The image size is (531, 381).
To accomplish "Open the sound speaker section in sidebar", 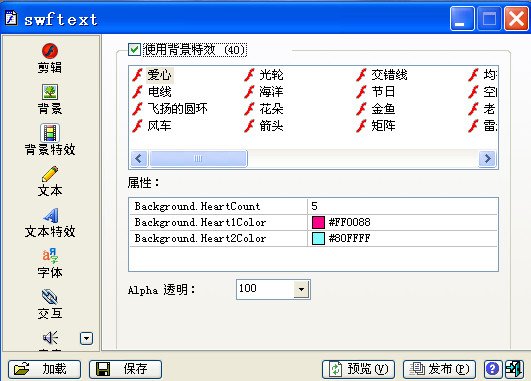I will click(50, 338).
